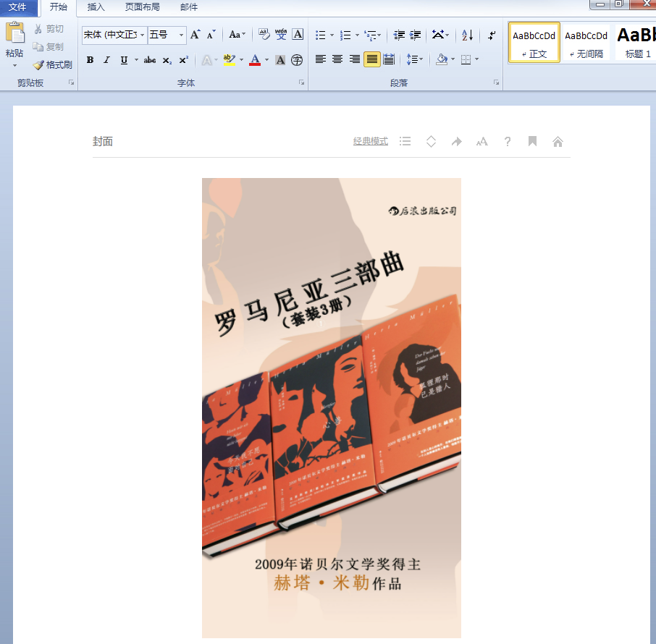Open the 页面布局 (Page Layout) tab
Viewport: 656px width, 644px height.
point(142,7)
